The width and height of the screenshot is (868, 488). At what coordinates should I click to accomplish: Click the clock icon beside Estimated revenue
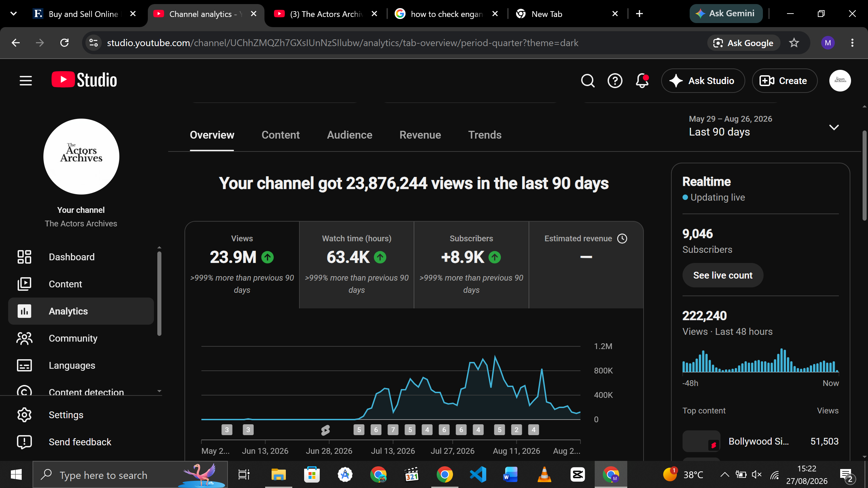[x=622, y=239]
